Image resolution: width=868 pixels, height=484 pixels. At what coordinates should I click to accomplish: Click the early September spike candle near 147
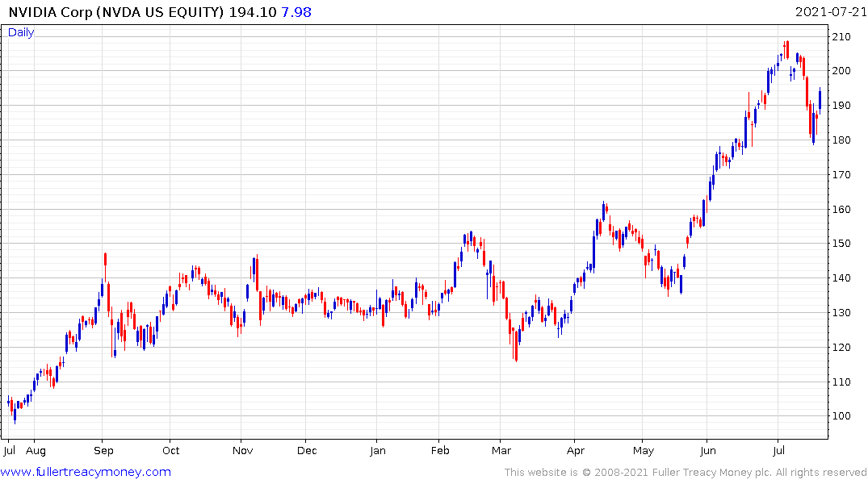[105, 267]
